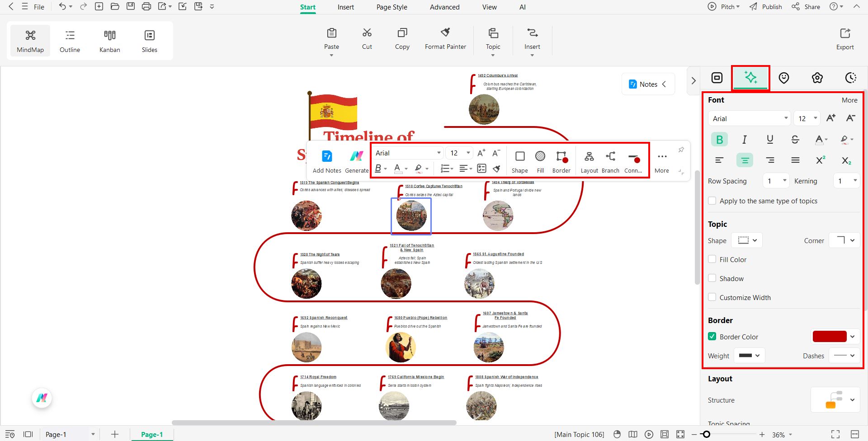Open the Notes panel button
This screenshot has height=441, width=868.
tap(648, 84)
